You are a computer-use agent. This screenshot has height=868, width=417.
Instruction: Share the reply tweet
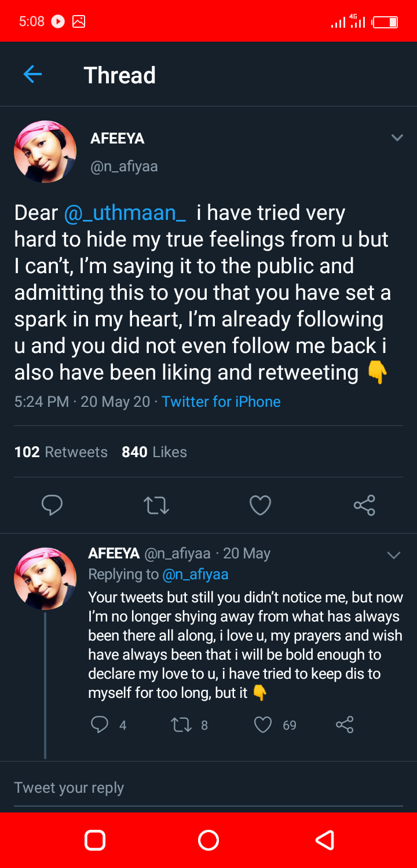pyautogui.click(x=345, y=724)
